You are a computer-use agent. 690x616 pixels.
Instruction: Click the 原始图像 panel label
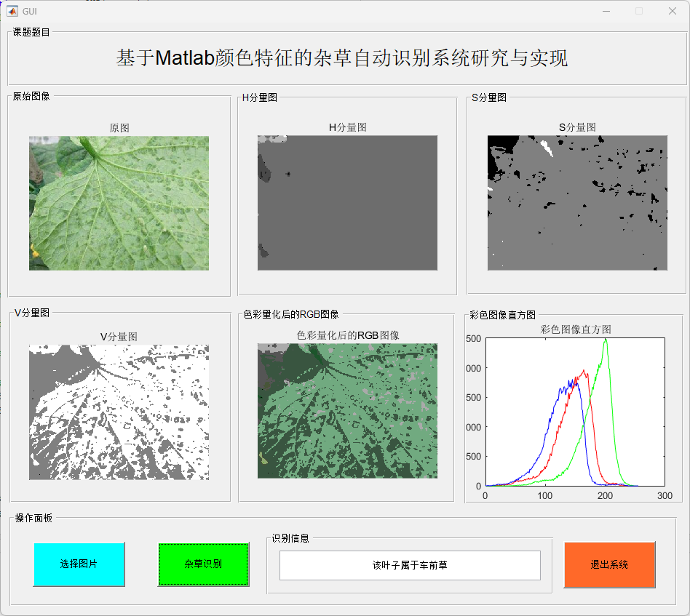[x=31, y=96]
